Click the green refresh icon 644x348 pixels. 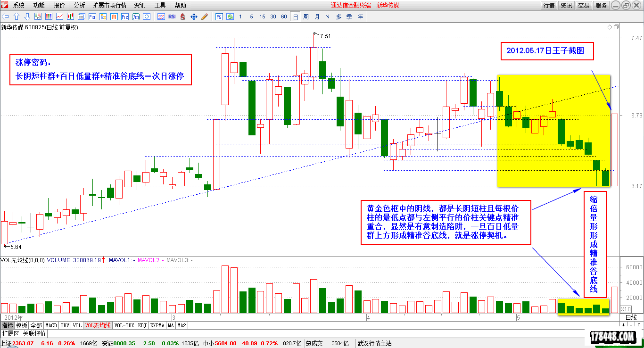click(x=230, y=17)
